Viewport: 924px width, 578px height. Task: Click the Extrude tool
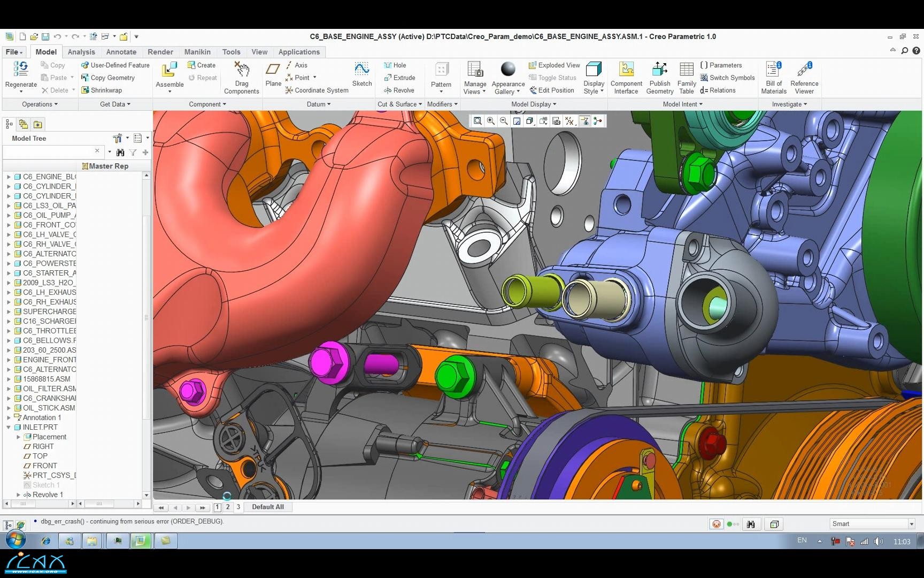(399, 78)
